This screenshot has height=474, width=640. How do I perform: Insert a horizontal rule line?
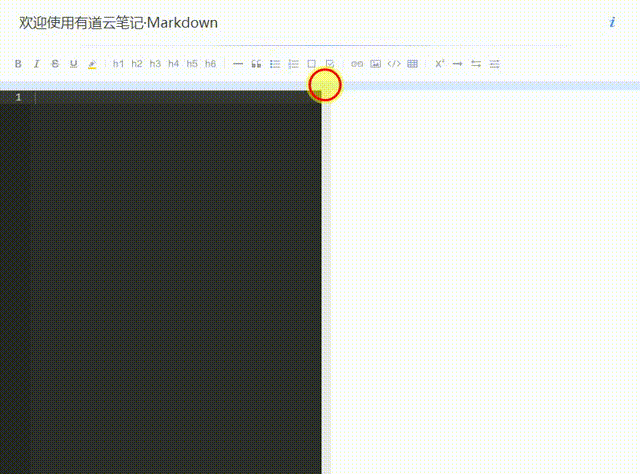pyautogui.click(x=238, y=64)
